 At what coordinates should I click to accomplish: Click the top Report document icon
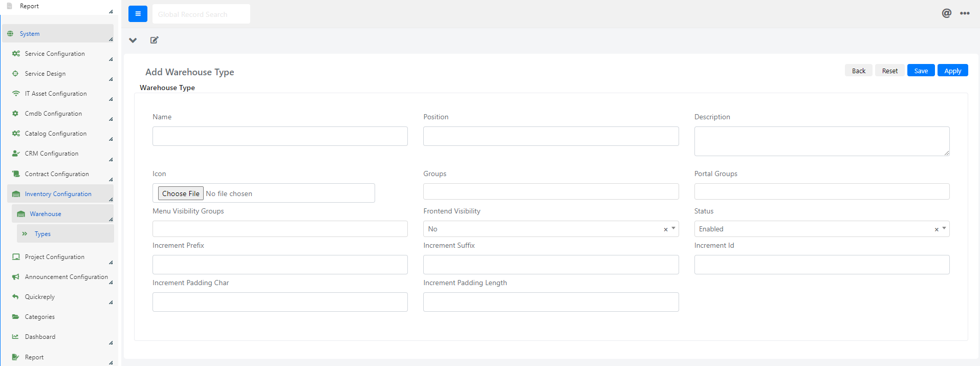point(9,6)
